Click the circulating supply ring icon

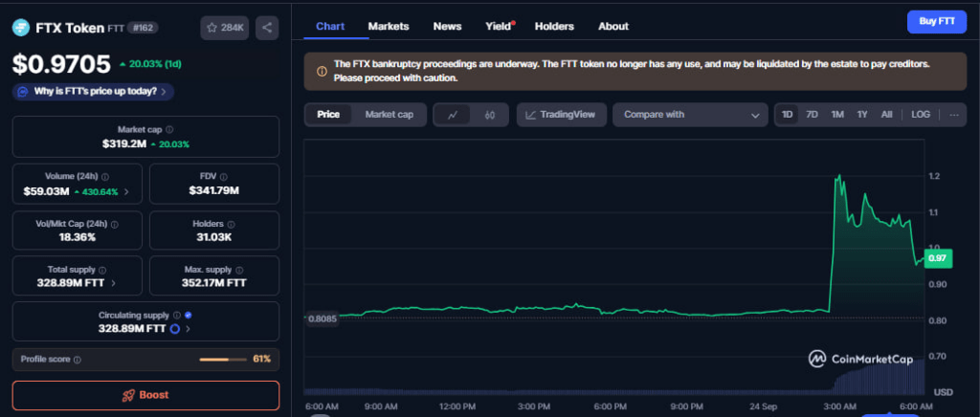point(174,328)
